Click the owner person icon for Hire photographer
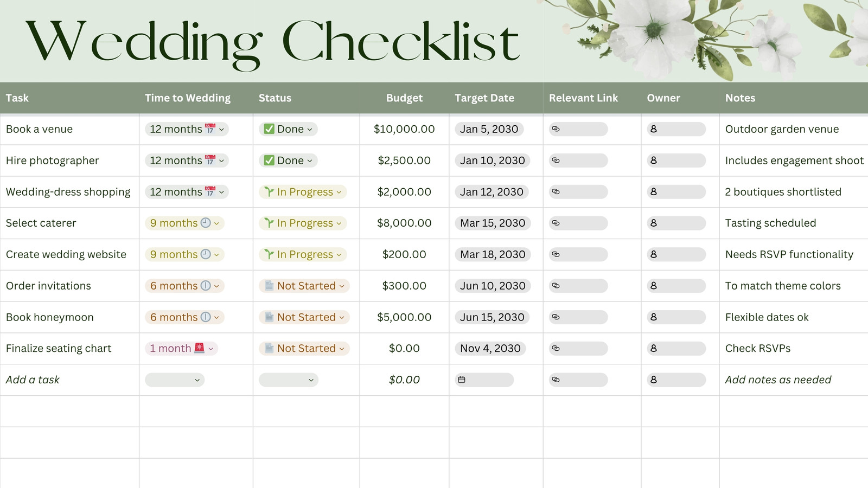Screen dimensions: 868x488 click(653, 160)
